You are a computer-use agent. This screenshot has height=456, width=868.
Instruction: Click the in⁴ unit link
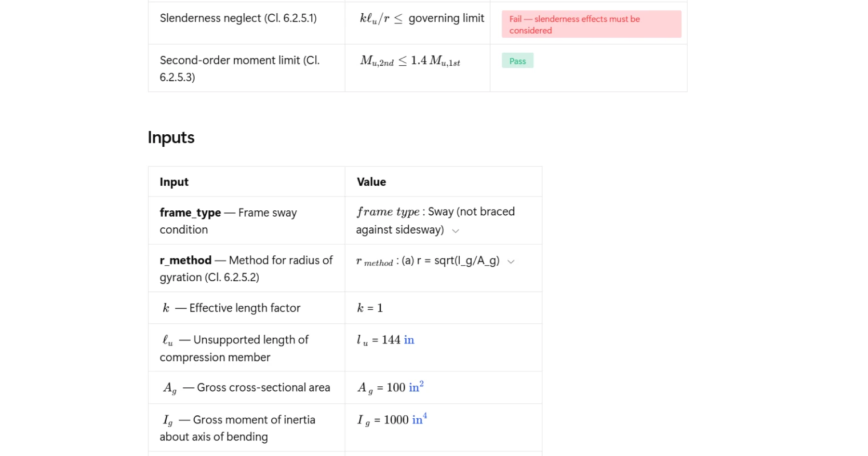[420, 419]
